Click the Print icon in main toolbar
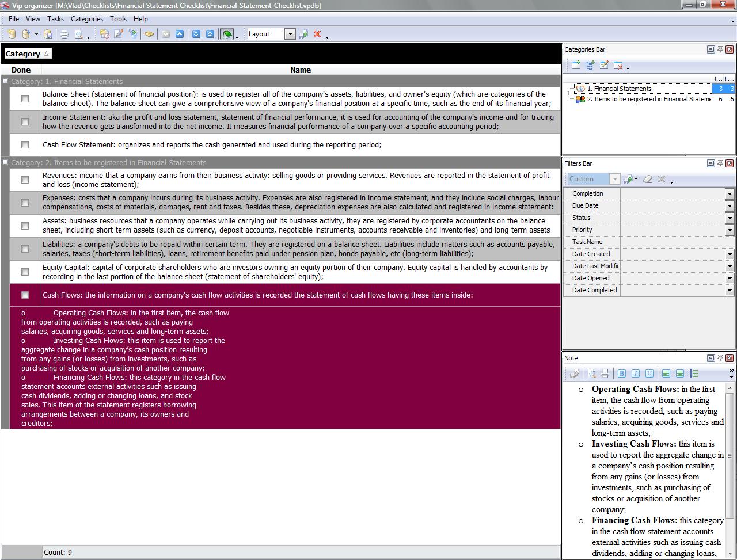The height and width of the screenshot is (560, 737). tap(64, 35)
